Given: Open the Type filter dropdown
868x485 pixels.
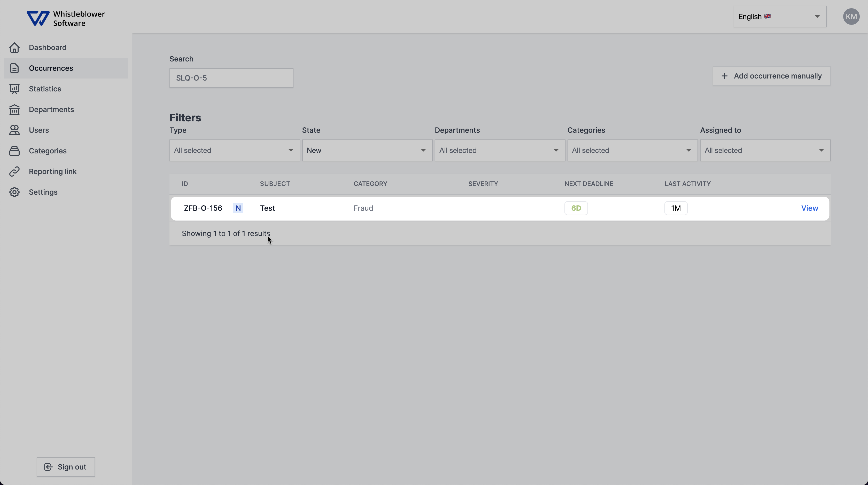Looking at the screenshot, I should pyautogui.click(x=234, y=150).
